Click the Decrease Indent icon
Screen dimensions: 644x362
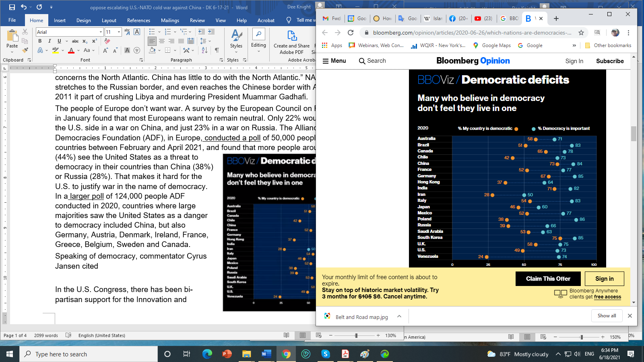[x=202, y=32]
